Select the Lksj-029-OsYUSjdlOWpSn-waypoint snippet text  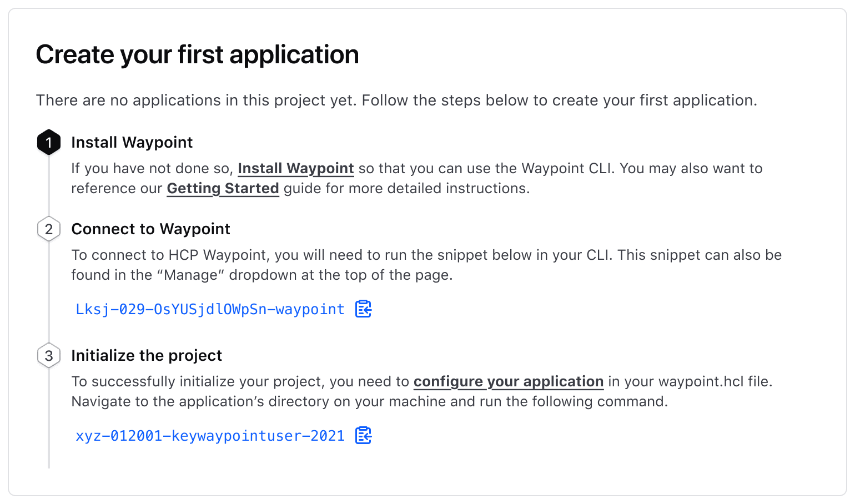coord(210,309)
